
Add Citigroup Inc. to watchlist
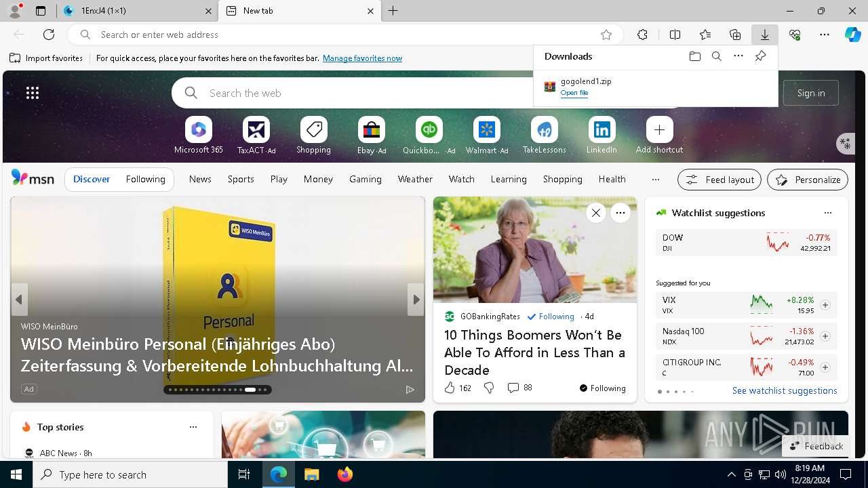point(825,367)
